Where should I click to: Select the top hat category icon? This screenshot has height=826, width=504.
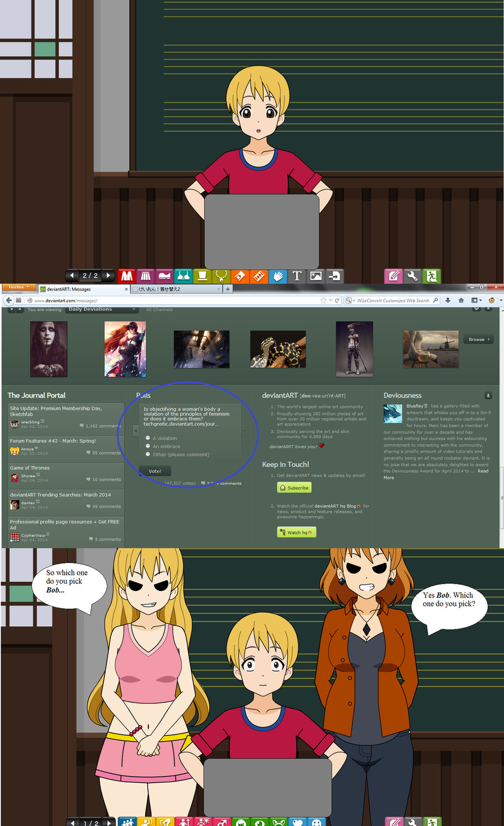click(x=202, y=276)
